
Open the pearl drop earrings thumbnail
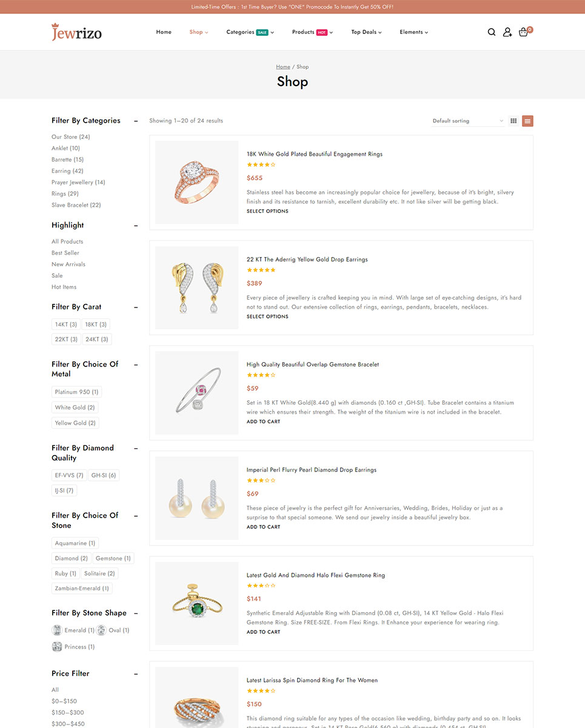(196, 498)
